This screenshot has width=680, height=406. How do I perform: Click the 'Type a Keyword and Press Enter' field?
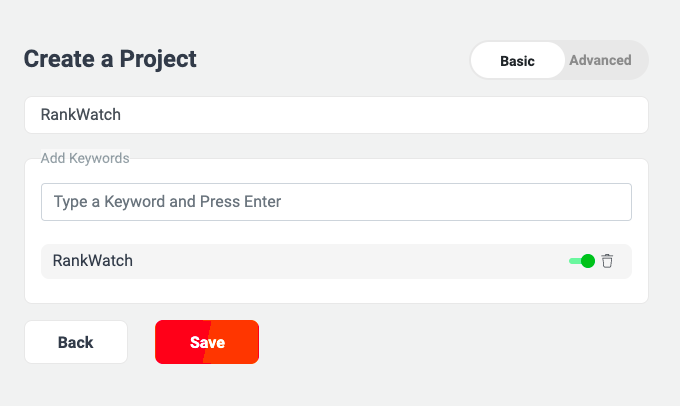[x=336, y=202]
